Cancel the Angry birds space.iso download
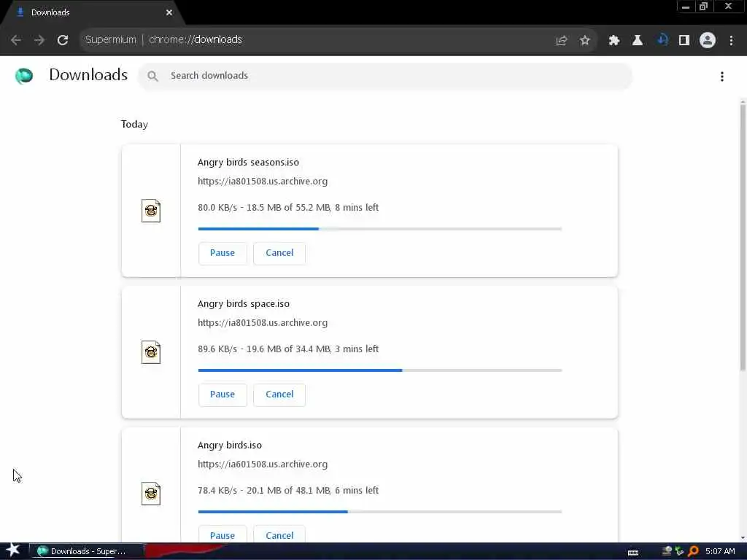747x560 pixels. [x=279, y=394]
